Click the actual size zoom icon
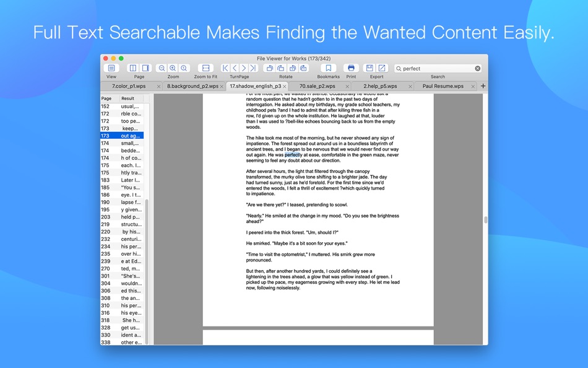This screenshot has width=588, height=368. pyautogui.click(x=184, y=68)
